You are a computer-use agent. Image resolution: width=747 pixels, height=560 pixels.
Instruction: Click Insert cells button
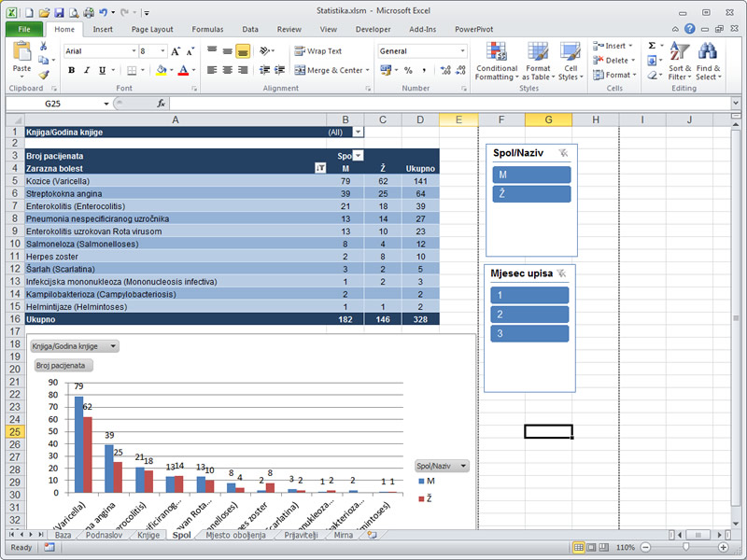613,46
